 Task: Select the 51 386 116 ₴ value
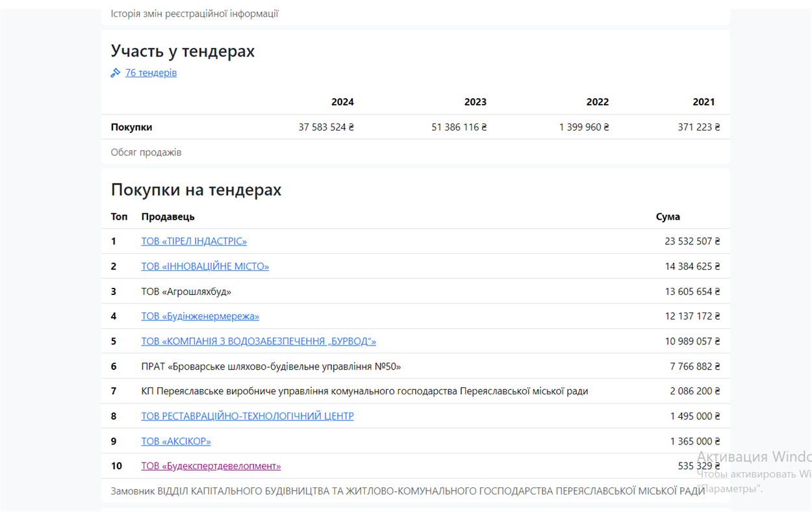tap(459, 127)
